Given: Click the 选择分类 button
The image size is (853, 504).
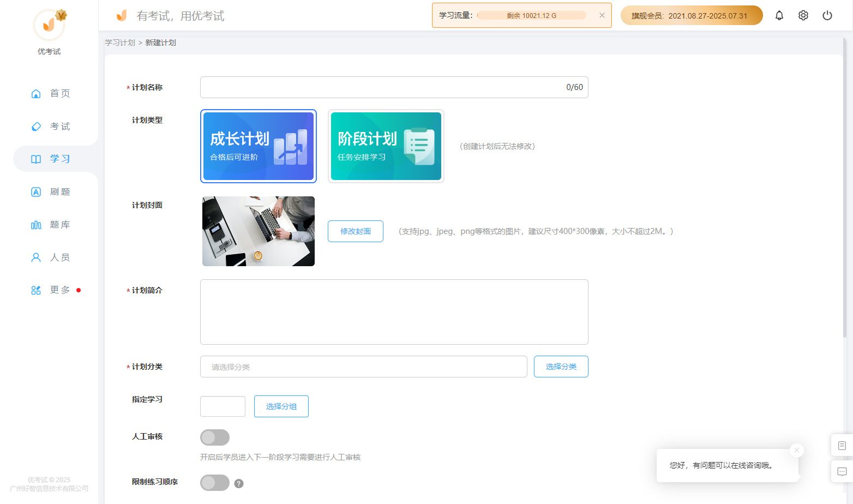Looking at the screenshot, I should (561, 367).
